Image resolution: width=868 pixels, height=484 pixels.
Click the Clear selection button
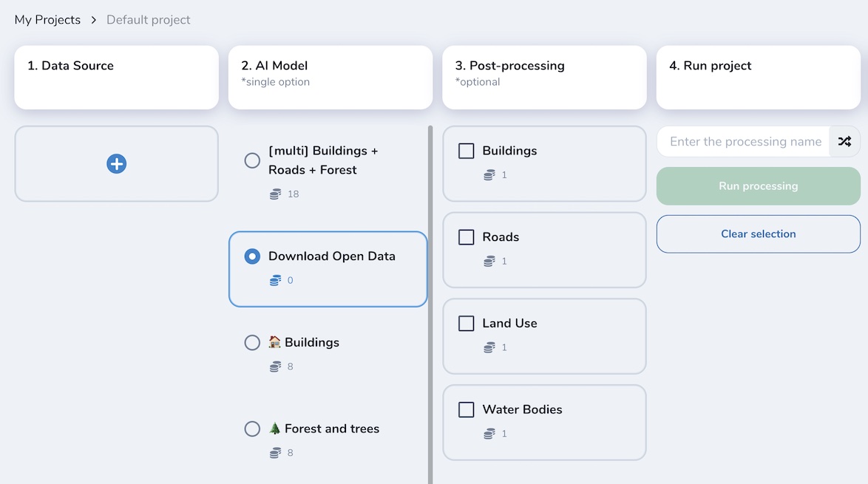758,234
